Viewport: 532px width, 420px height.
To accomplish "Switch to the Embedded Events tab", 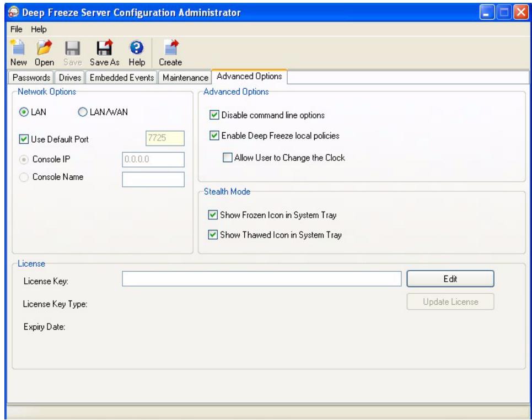I will click(122, 78).
